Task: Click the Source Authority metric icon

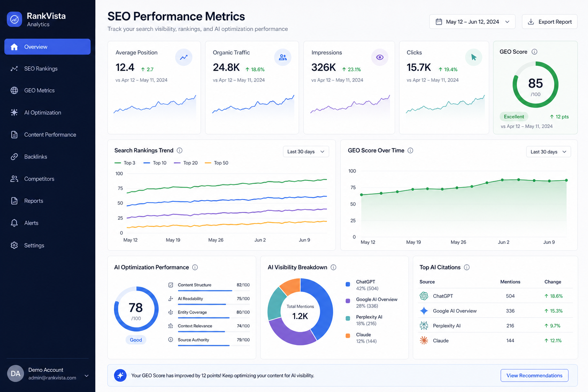Action: tap(171, 340)
